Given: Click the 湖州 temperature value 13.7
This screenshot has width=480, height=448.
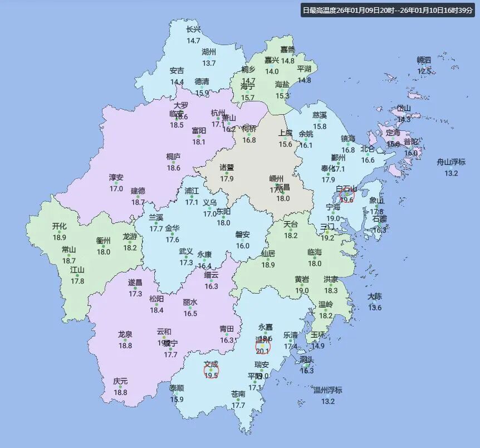Looking at the screenshot, I should click(209, 64).
